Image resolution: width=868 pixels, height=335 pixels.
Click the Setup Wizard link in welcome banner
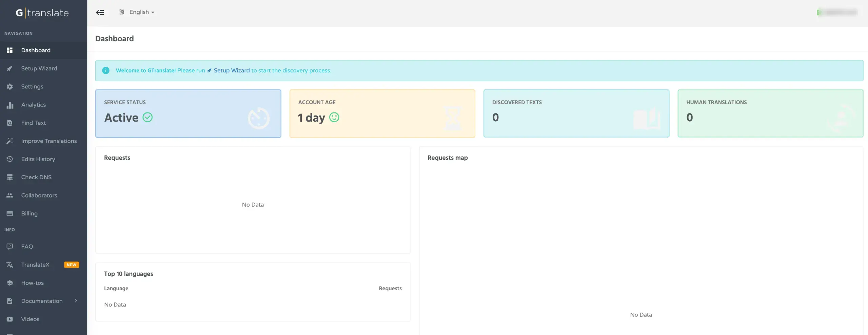pyautogui.click(x=231, y=70)
